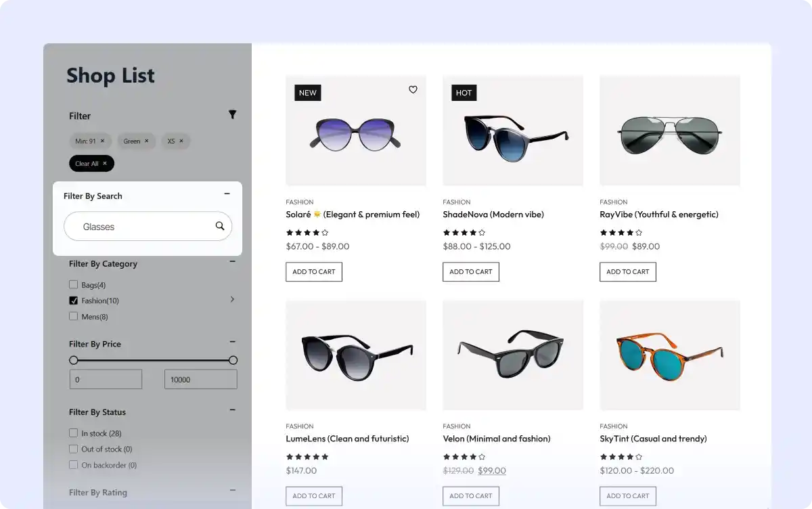Screen dimensions: 812x509
Task: Click the search magnifier icon
Action: (220, 226)
